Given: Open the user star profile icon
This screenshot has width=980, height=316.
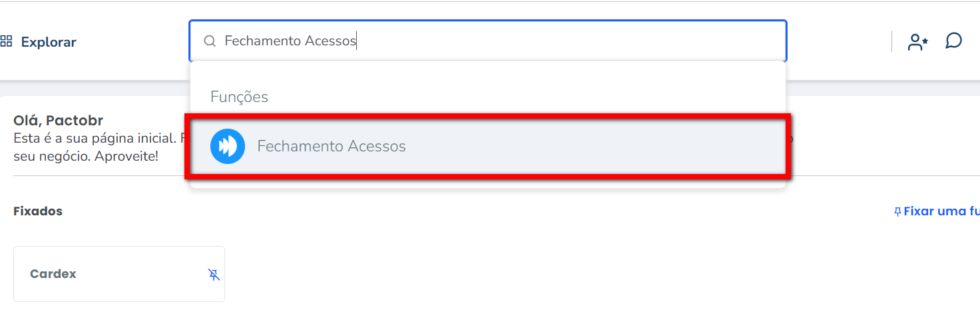Looking at the screenshot, I should point(918,42).
